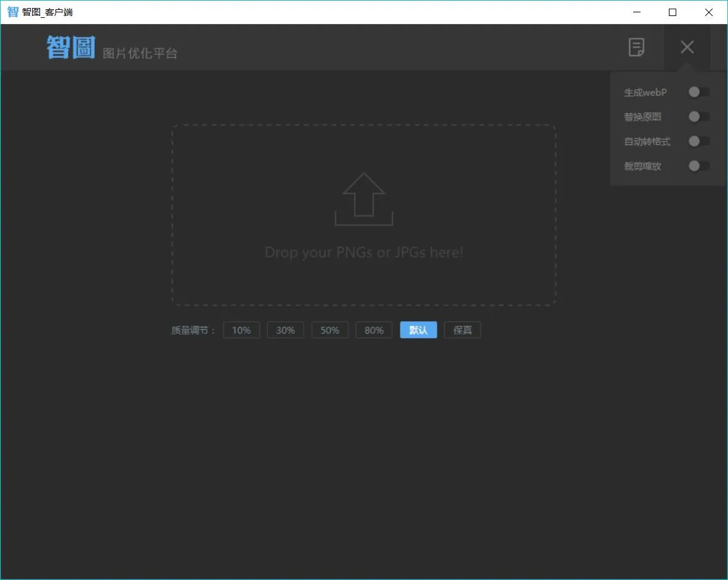Toggle the 裁剪缩放 switch
The image size is (728, 580).
699,165
